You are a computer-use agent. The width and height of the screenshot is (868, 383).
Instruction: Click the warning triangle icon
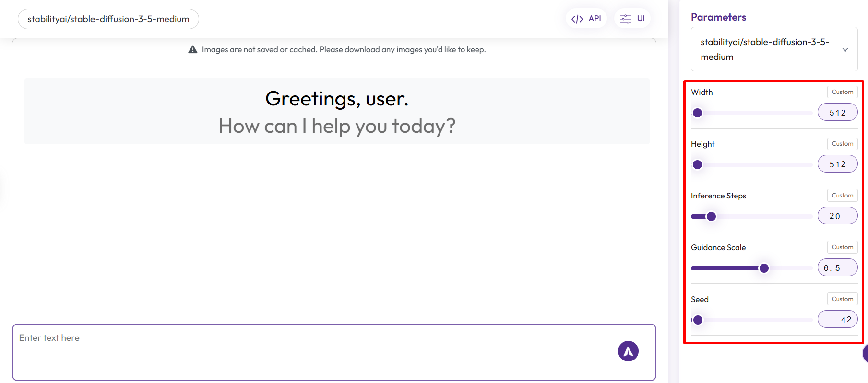193,50
